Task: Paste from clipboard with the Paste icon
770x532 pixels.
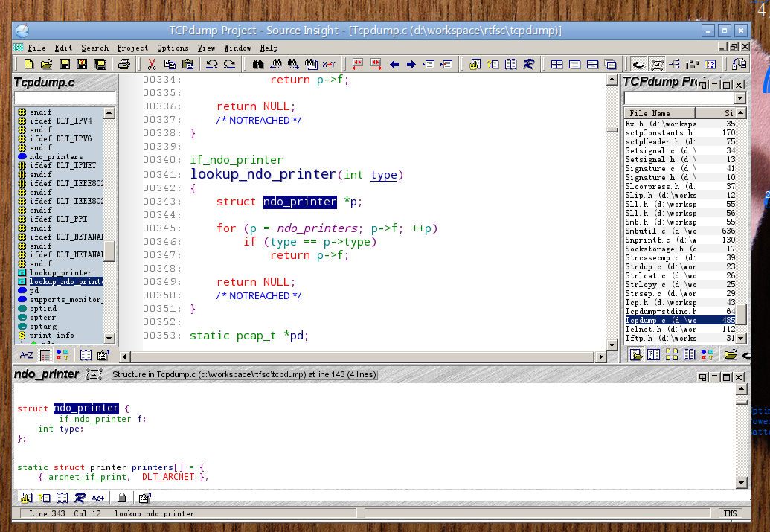Action: tap(187, 64)
